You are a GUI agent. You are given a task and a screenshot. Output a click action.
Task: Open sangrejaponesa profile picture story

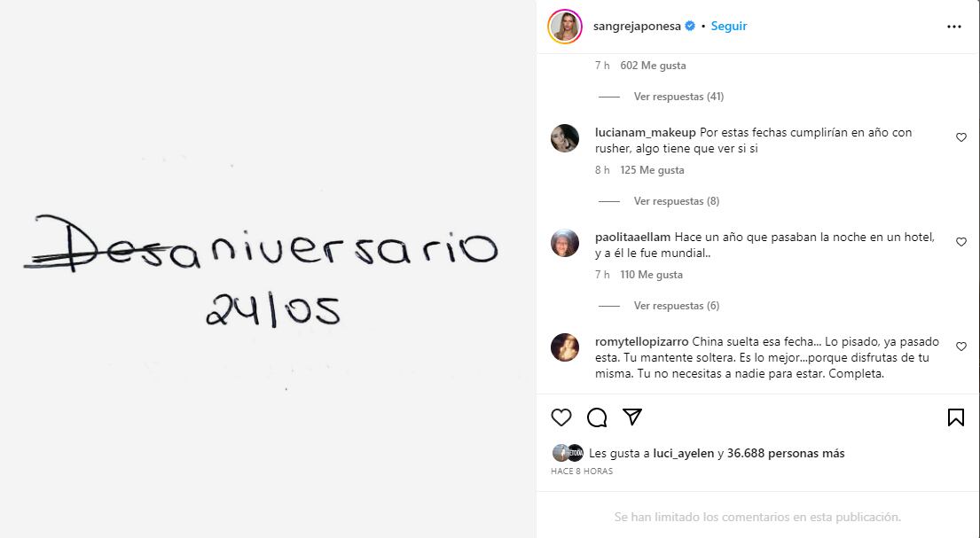coord(565,27)
